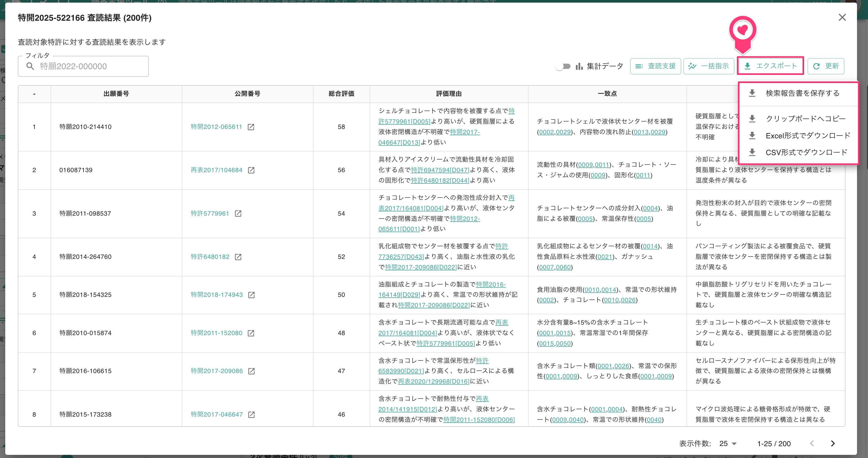Go to next page of results
Screen dimensions: 868x458
pyautogui.click(x=833, y=444)
